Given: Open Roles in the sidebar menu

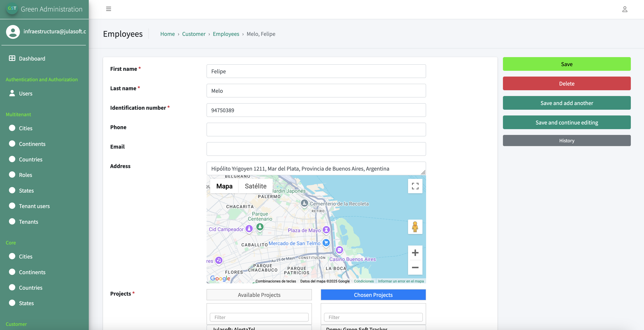Looking at the screenshot, I should (x=25, y=175).
